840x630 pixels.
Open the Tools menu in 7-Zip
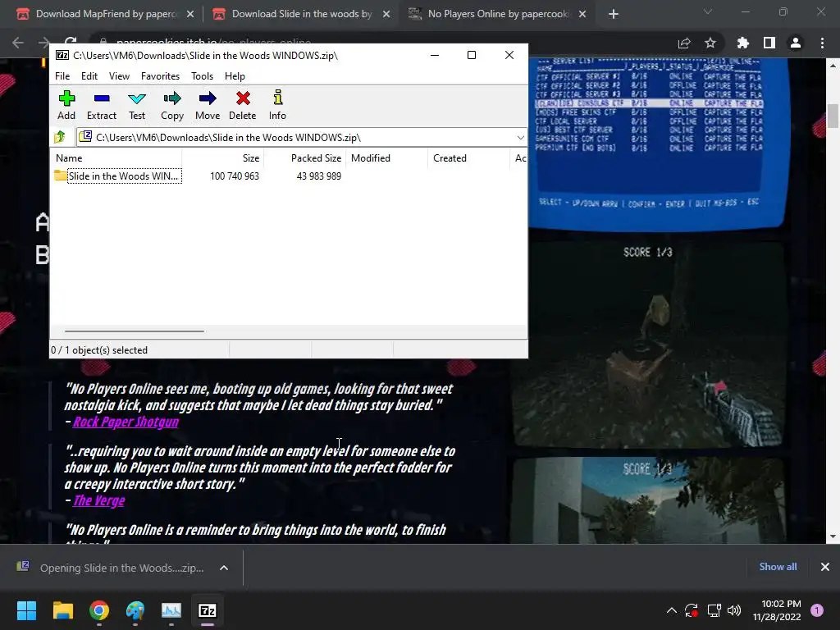click(202, 76)
